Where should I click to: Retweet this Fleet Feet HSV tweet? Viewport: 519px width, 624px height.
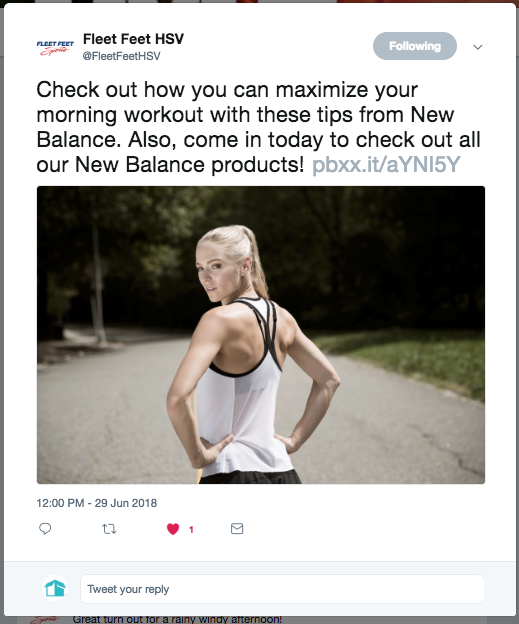[x=109, y=529]
